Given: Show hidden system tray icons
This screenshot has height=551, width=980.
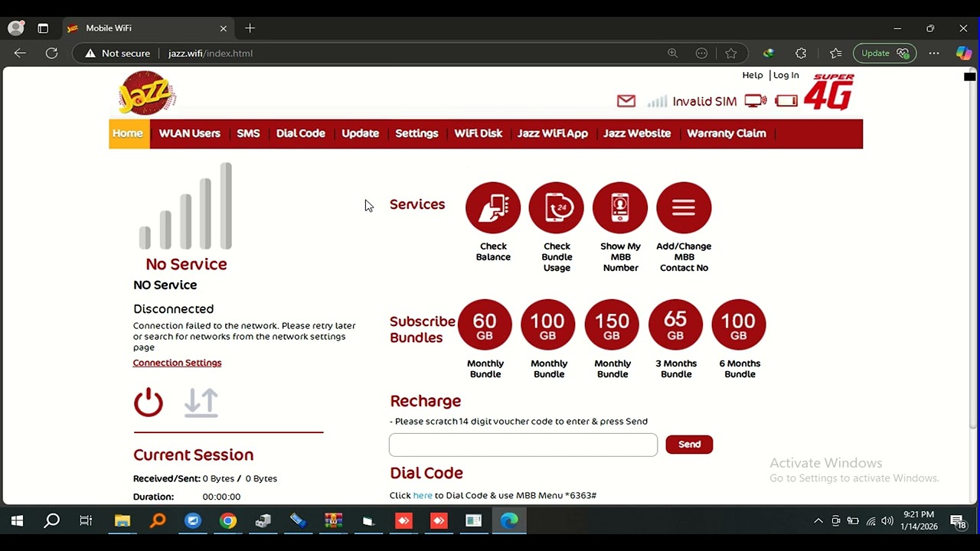Looking at the screenshot, I should (x=818, y=521).
